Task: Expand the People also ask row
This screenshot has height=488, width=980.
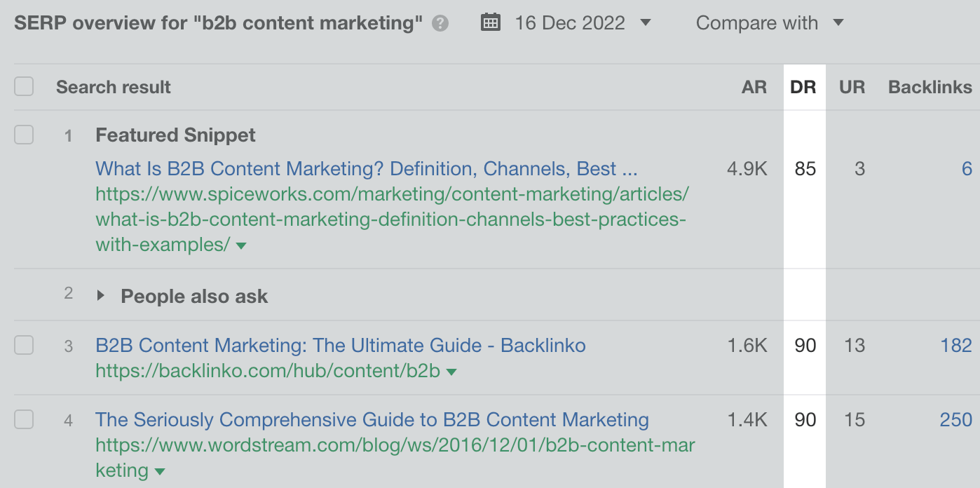Action: (x=101, y=296)
